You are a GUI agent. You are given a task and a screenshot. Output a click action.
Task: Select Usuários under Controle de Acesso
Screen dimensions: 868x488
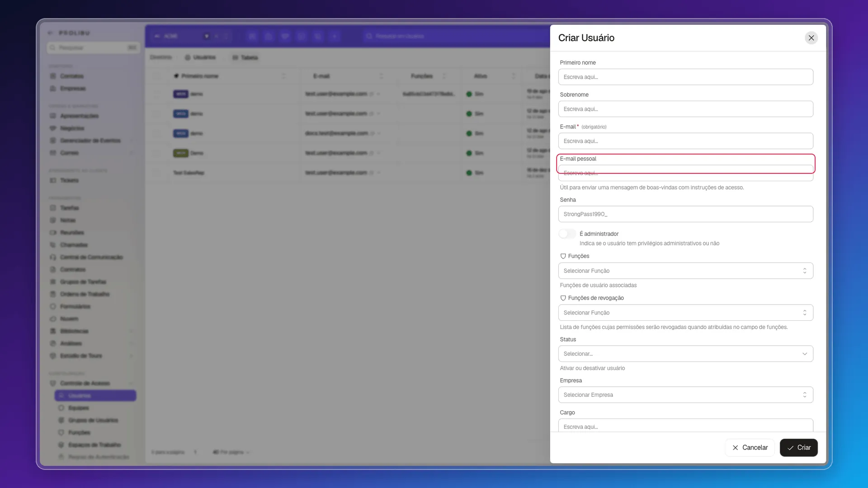[95, 396]
